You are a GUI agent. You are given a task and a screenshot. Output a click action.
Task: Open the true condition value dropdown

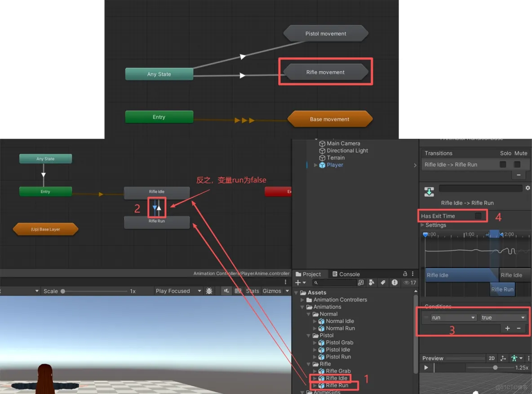coord(503,318)
